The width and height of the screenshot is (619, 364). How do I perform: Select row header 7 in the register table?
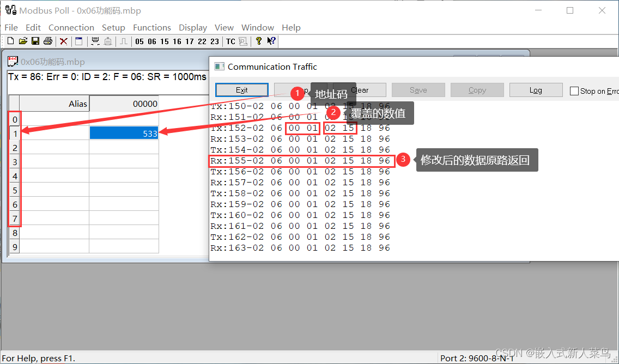(x=15, y=219)
